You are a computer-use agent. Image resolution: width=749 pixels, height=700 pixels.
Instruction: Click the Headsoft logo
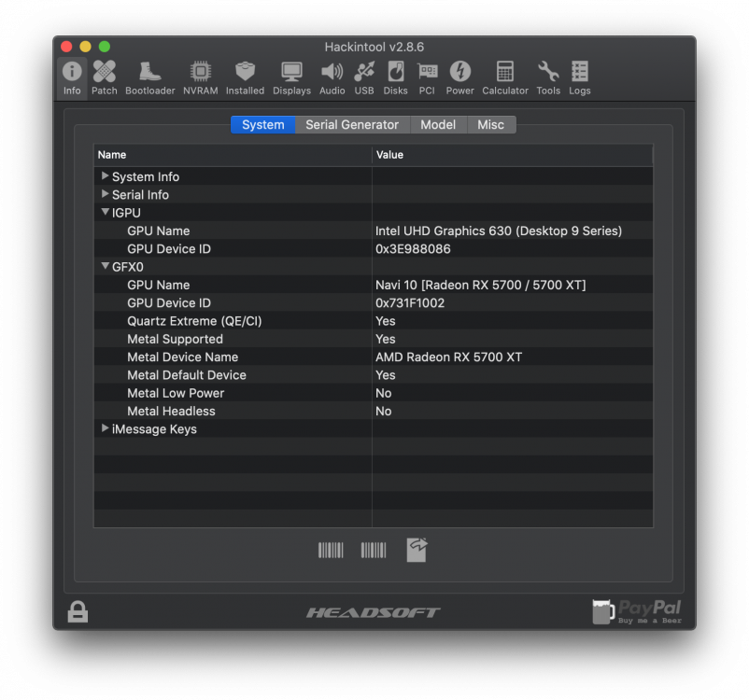[x=373, y=612]
